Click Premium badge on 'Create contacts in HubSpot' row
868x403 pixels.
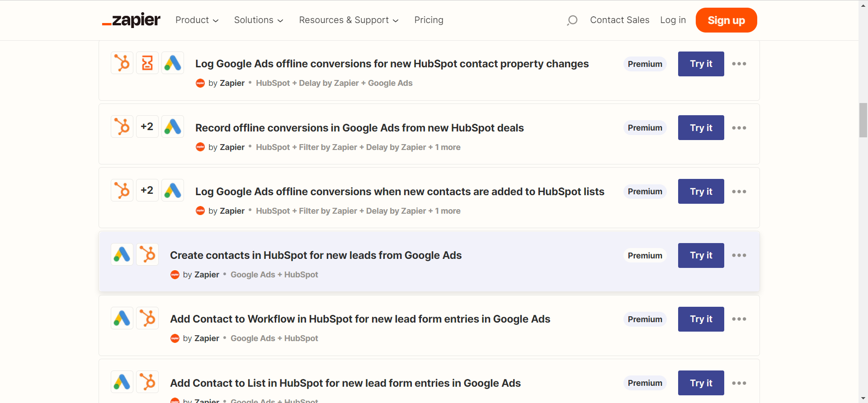645,255
